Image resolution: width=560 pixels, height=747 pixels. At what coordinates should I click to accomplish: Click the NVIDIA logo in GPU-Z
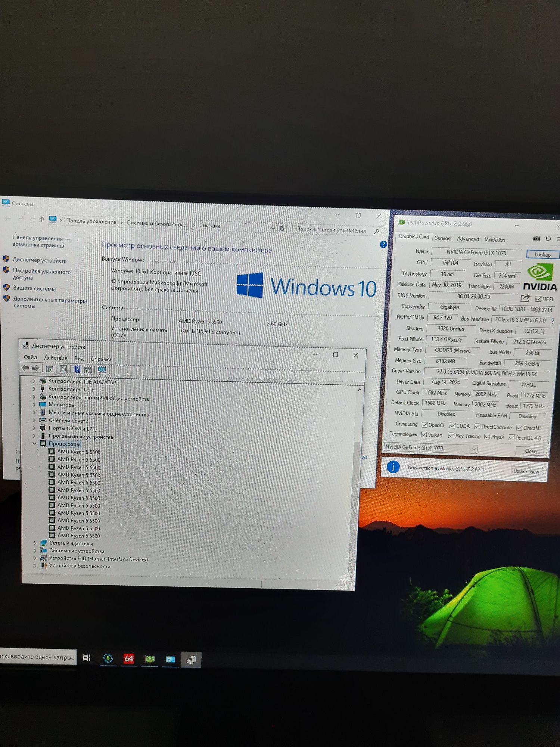540,277
